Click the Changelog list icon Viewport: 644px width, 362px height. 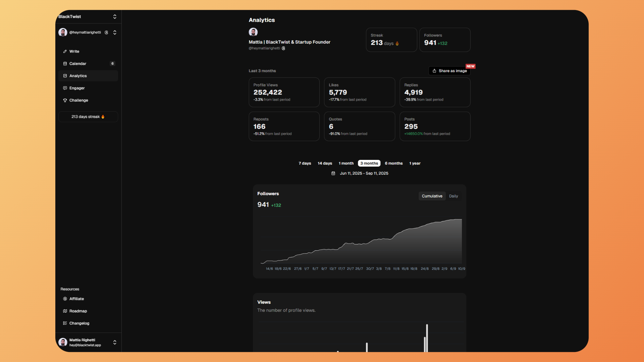pyautogui.click(x=65, y=323)
